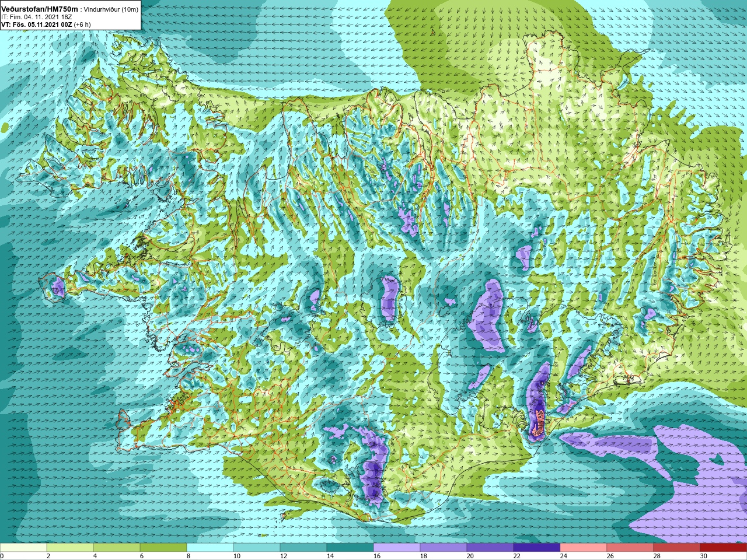Pick the 8–10 bright cyan legend swatch
The width and height of the screenshot is (747, 560).
tap(210, 548)
